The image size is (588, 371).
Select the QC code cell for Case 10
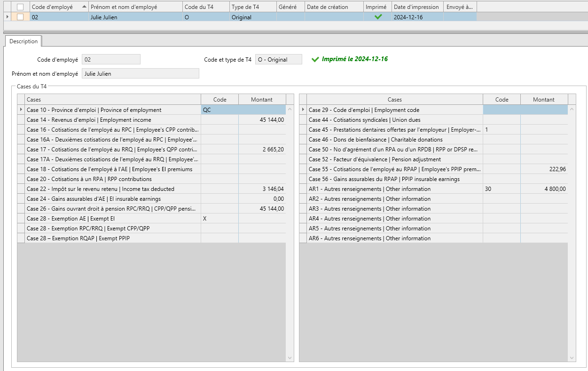[220, 110]
